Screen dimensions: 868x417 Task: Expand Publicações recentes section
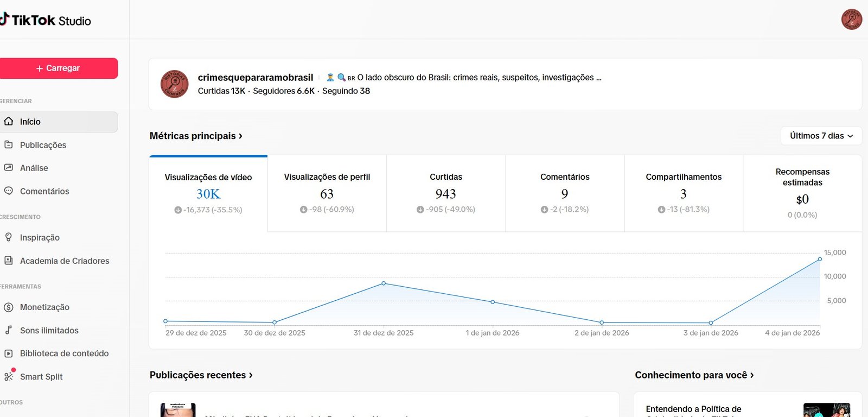201,375
